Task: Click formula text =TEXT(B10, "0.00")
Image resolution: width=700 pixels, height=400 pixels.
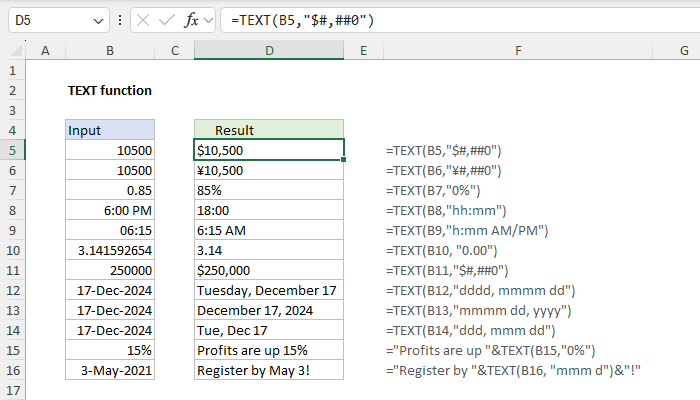Action: pyautogui.click(x=442, y=250)
